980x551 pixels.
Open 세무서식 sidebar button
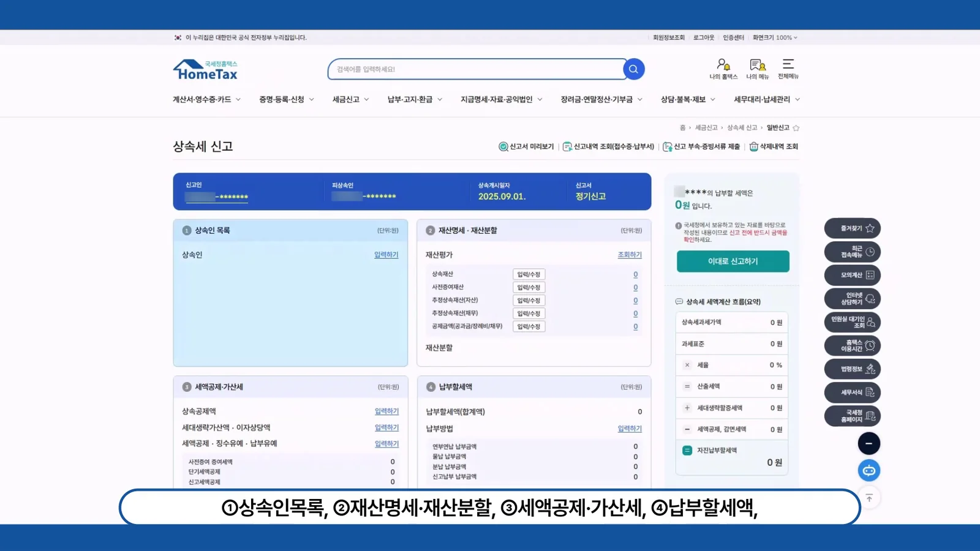coord(852,392)
